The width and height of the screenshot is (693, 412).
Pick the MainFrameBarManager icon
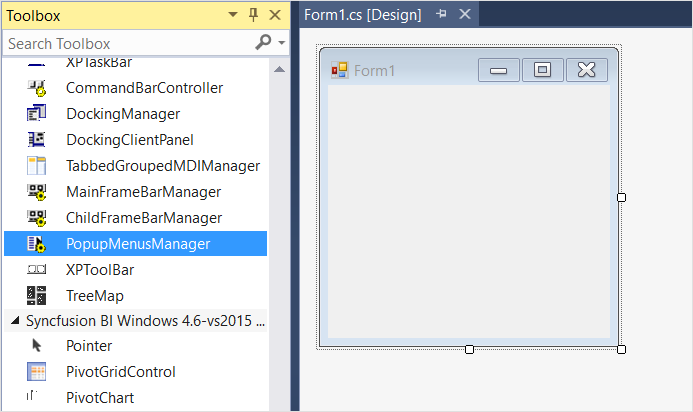[x=36, y=192]
